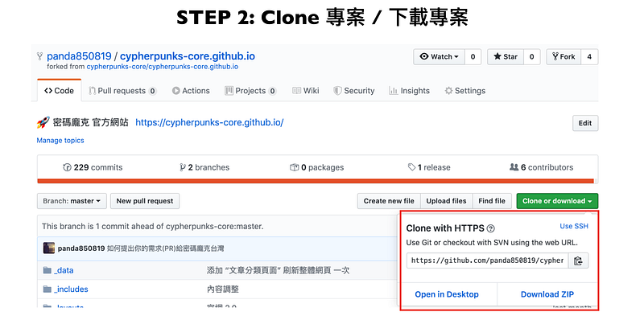Click the Upload files button

(x=447, y=201)
